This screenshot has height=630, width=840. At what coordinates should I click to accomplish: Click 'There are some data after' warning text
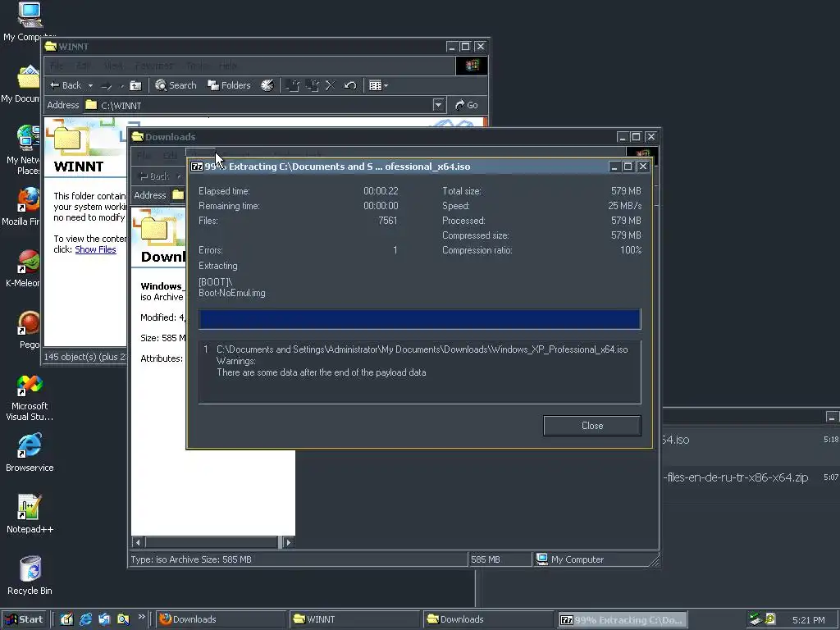(x=322, y=372)
